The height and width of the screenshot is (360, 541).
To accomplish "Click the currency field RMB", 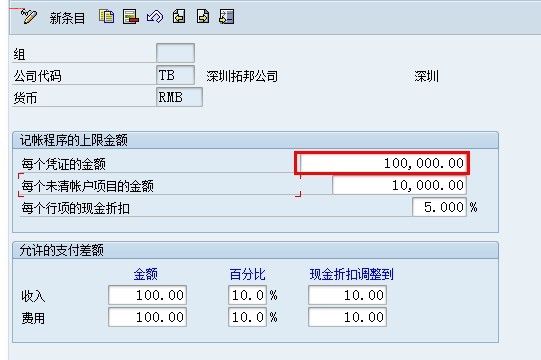I will coord(179,97).
